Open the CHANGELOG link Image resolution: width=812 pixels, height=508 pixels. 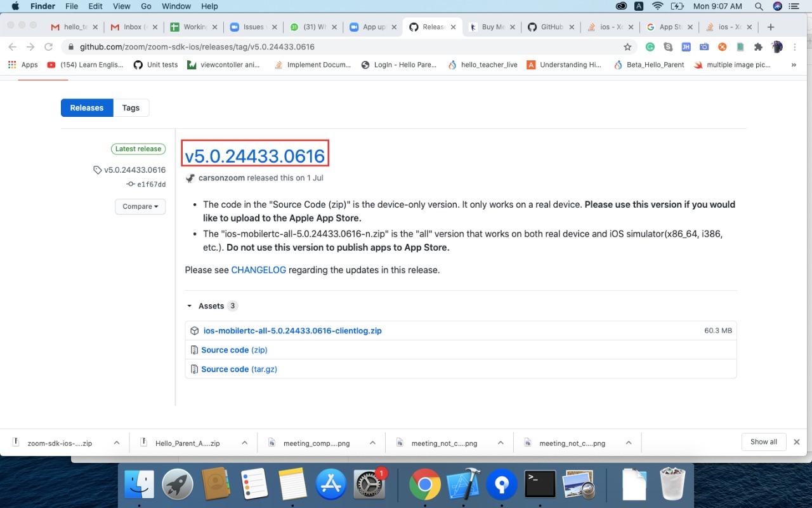tap(259, 270)
